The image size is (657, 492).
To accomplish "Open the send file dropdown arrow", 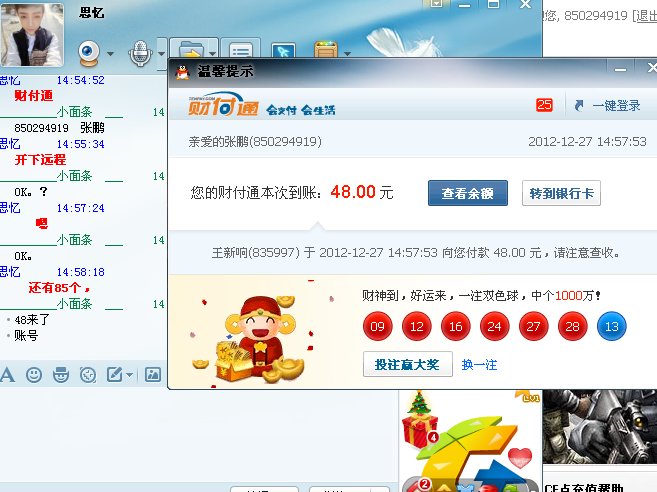I will click(212, 54).
